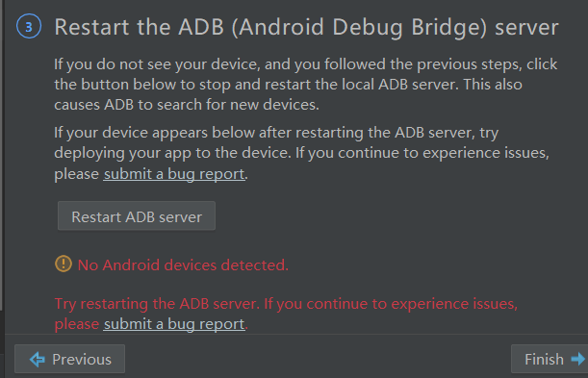This screenshot has width=588, height=378.
Task: Open the bug report link in the red message
Action: (x=174, y=324)
